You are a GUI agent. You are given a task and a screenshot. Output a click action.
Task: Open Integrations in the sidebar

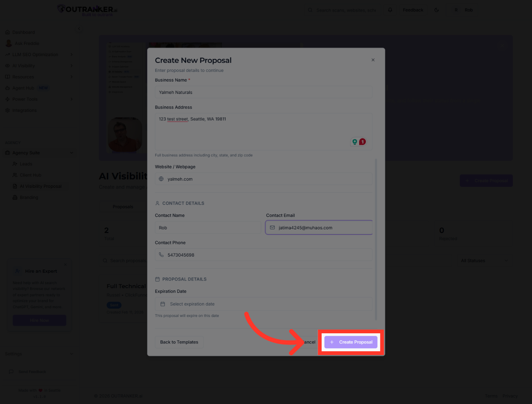point(24,110)
